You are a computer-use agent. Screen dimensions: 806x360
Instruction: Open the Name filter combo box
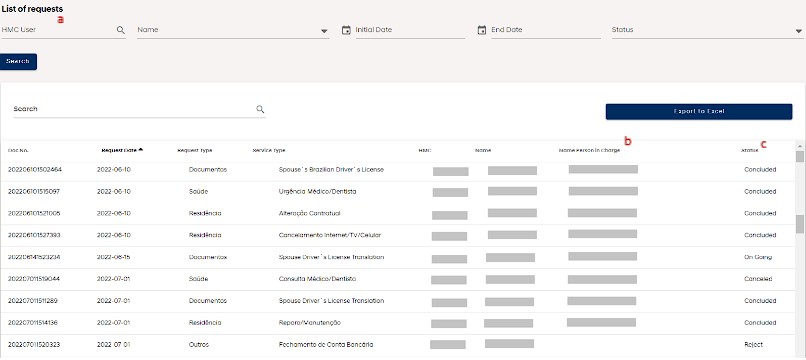(x=233, y=30)
